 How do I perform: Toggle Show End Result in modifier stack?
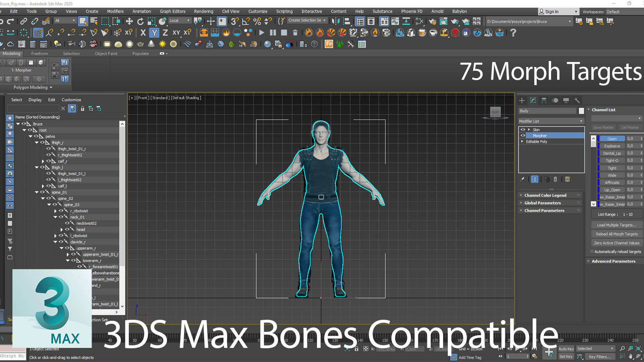(x=535, y=179)
